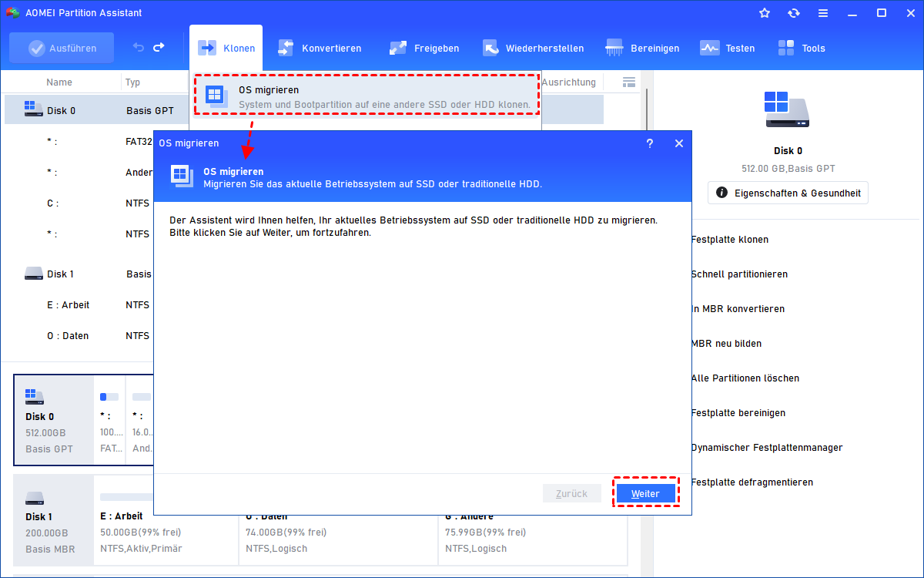Click the refresh icon in title bar
The image size is (924, 578).
pos(794,13)
